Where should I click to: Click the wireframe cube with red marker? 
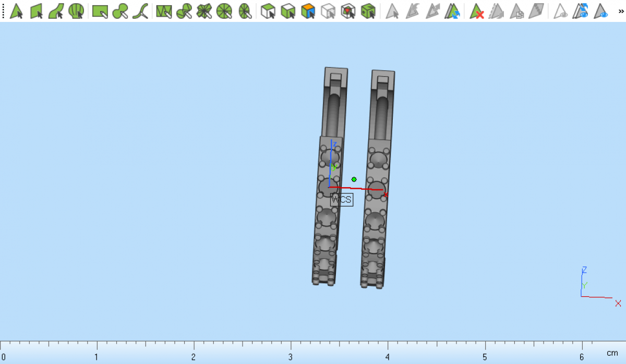click(348, 11)
